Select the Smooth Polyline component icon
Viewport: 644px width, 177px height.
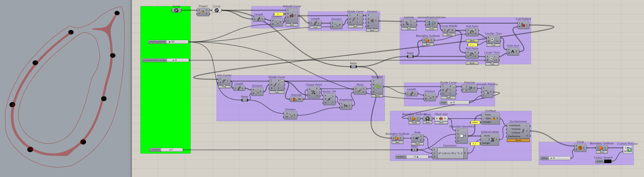(487, 92)
